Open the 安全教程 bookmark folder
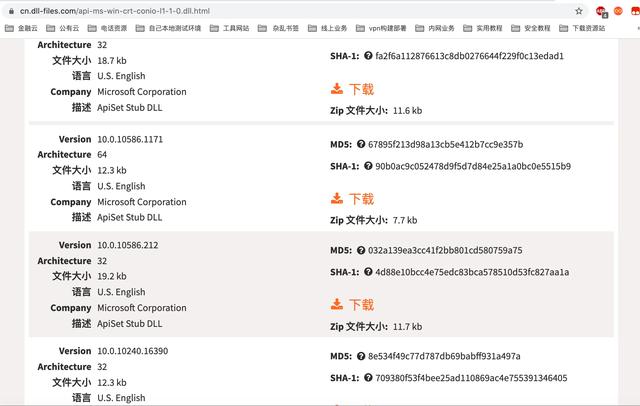Viewport: 640px width, 406px height. (x=531, y=28)
